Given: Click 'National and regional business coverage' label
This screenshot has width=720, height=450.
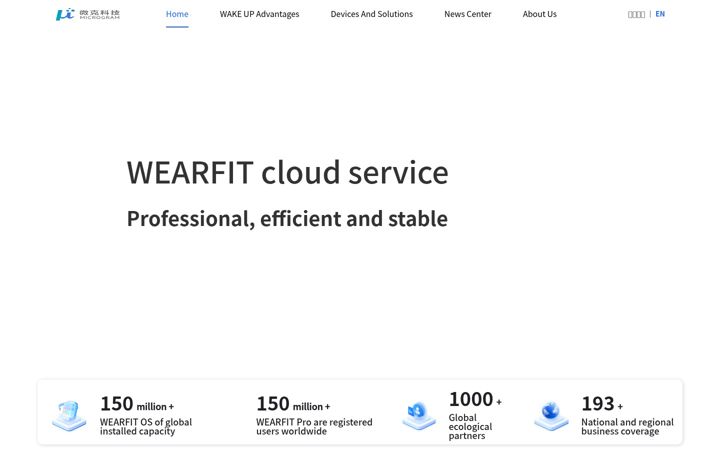Looking at the screenshot, I should 627,427.
